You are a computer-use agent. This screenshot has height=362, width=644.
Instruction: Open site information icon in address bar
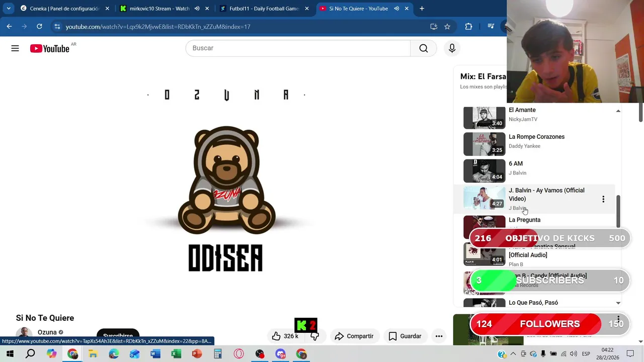click(x=57, y=27)
